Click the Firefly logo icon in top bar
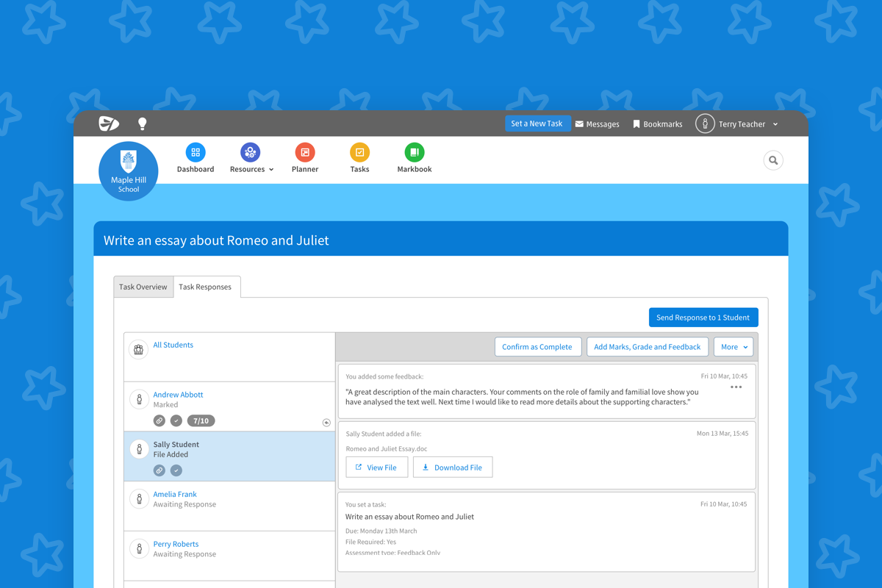The image size is (882, 588). pyautogui.click(x=109, y=123)
